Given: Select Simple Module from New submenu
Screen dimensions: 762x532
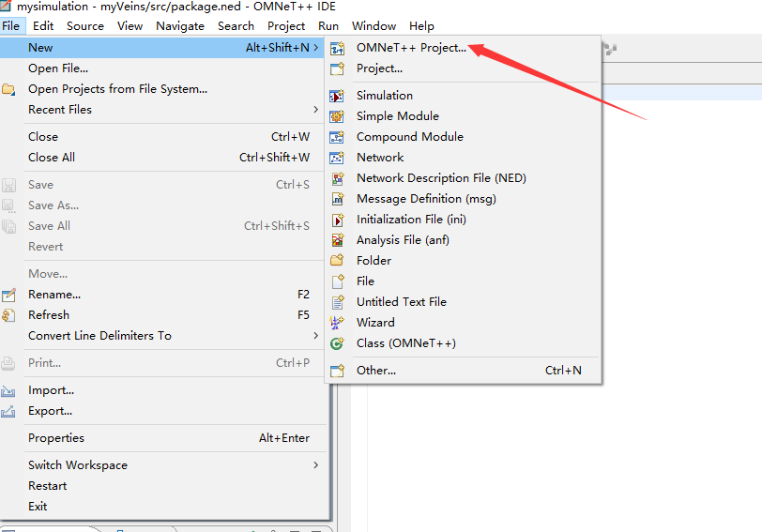Looking at the screenshot, I should (464, 116).
